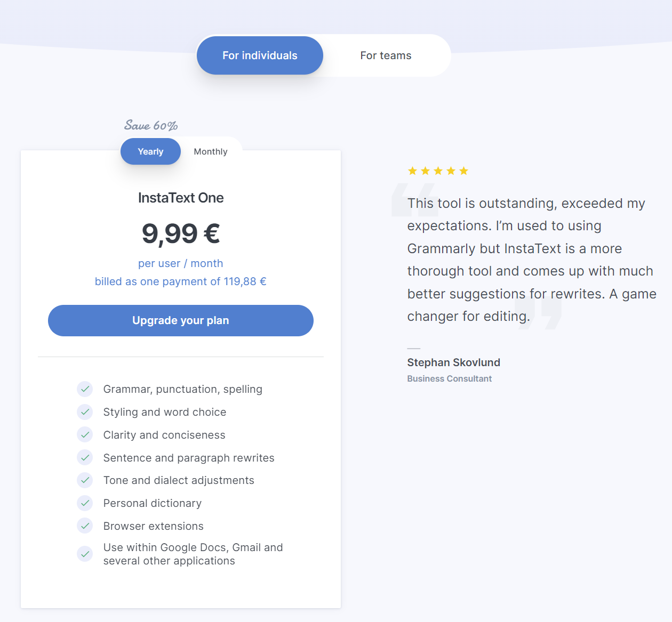672x622 pixels.
Task: Switch billing to Yearly
Action: click(x=150, y=152)
